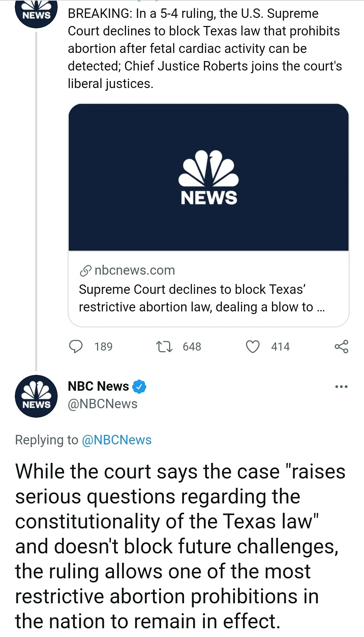Open the NBC News link card image
Viewport: 364px width, 637px height.
(x=208, y=177)
